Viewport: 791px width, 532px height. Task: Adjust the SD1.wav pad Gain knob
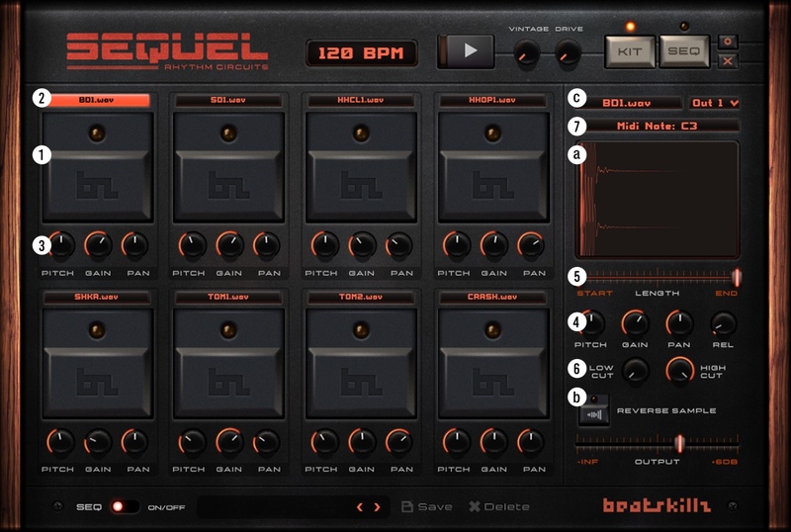click(x=229, y=245)
